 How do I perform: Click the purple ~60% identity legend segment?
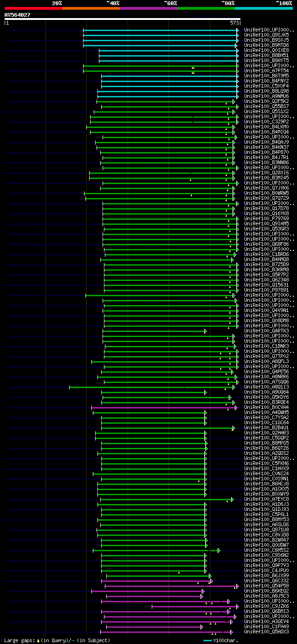point(148,8)
